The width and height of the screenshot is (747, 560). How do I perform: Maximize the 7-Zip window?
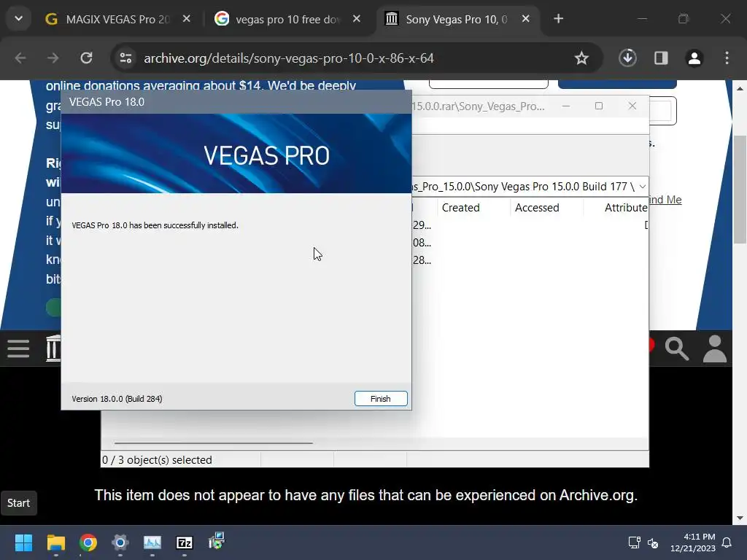[599, 106]
